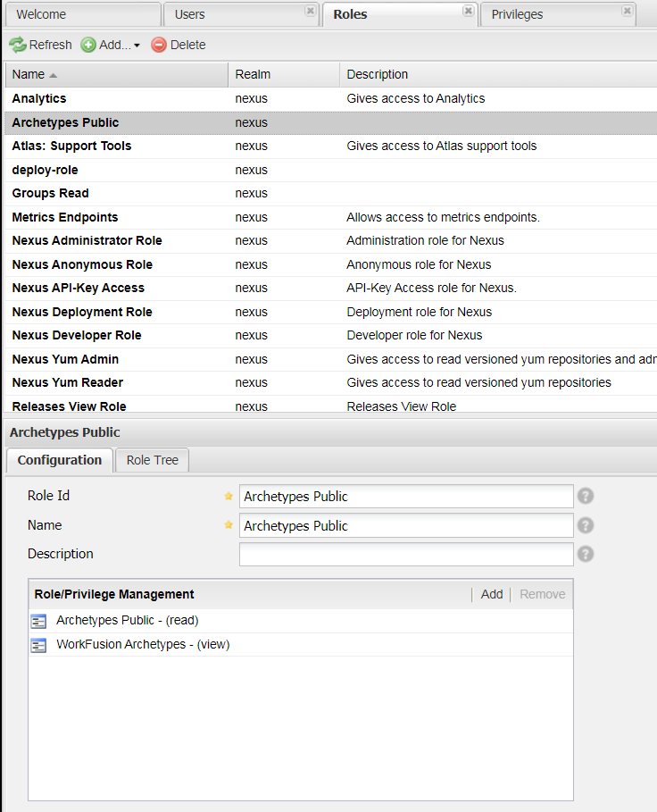
Task: Click the green plus Add icon
Action: pyautogui.click(x=88, y=45)
